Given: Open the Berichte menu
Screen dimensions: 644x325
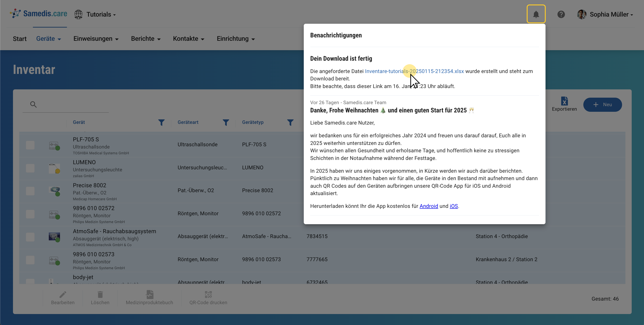Looking at the screenshot, I should [146, 39].
